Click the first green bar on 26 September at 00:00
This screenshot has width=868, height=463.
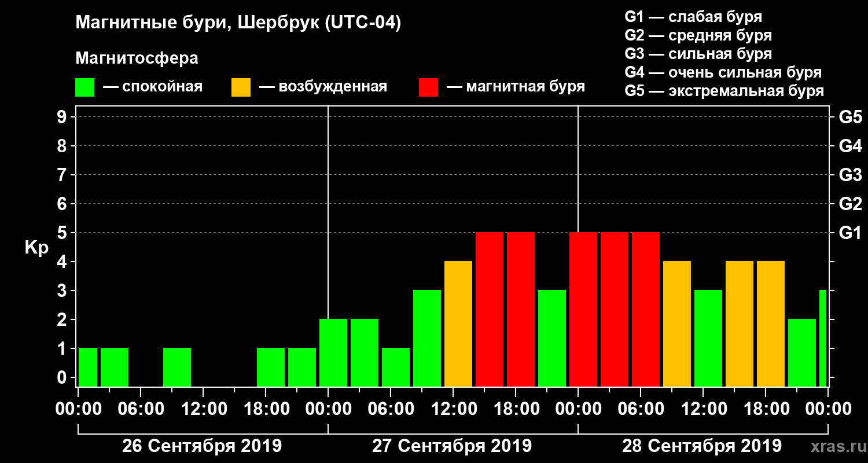pyautogui.click(x=88, y=368)
